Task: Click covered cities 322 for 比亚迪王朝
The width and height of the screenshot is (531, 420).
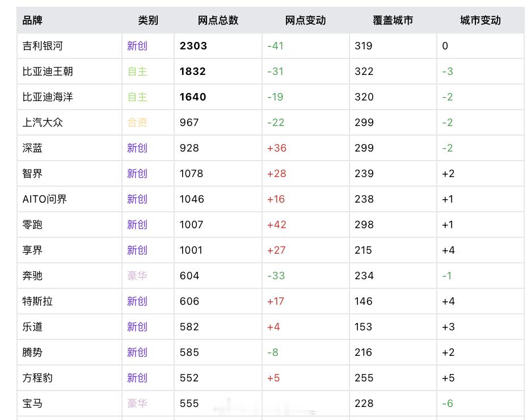Action: point(364,72)
